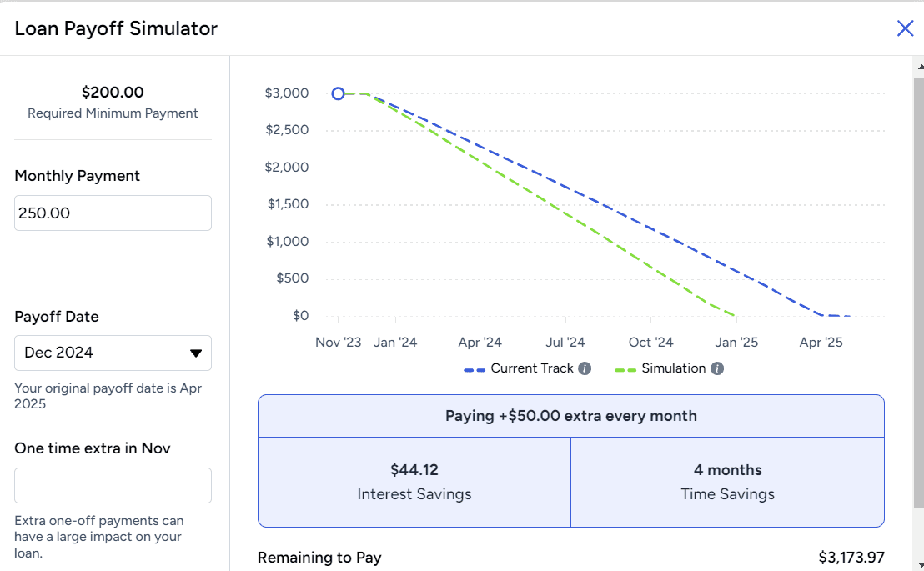Screen dimensions: 924x571
Task: Click the Jan '25 label on chart axis
Action: pyautogui.click(x=736, y=343)
